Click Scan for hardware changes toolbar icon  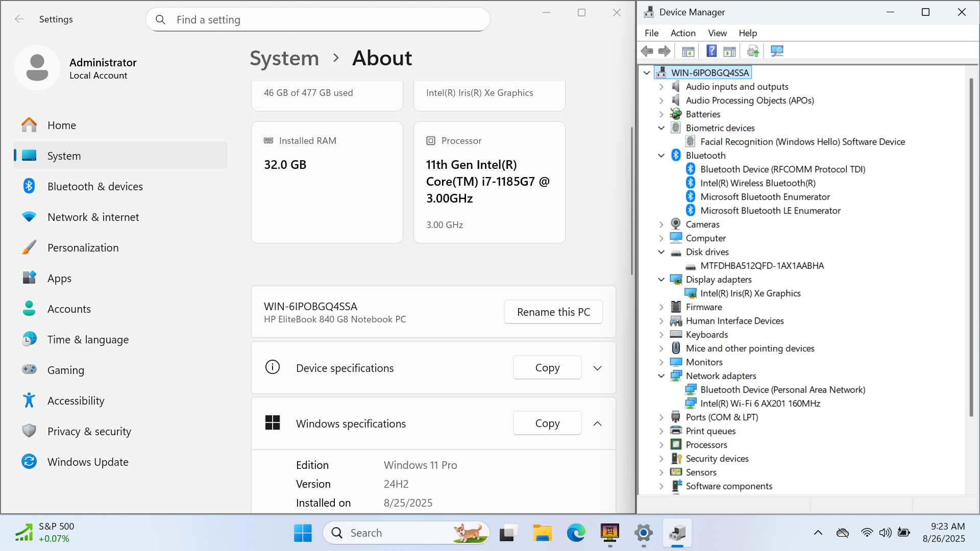click(x=777, y=51)
